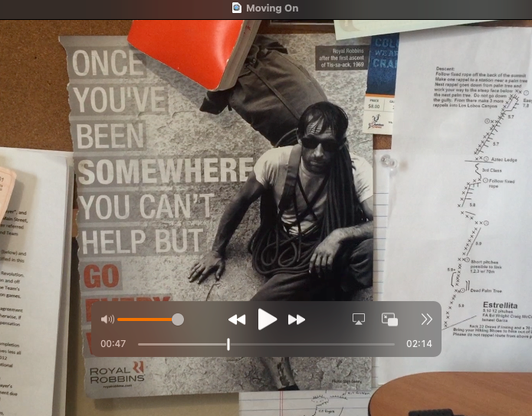The height and width of the screenshot is (416, 532).
Task: Open AirPlay output options
Action: click(x=359, y=319)
